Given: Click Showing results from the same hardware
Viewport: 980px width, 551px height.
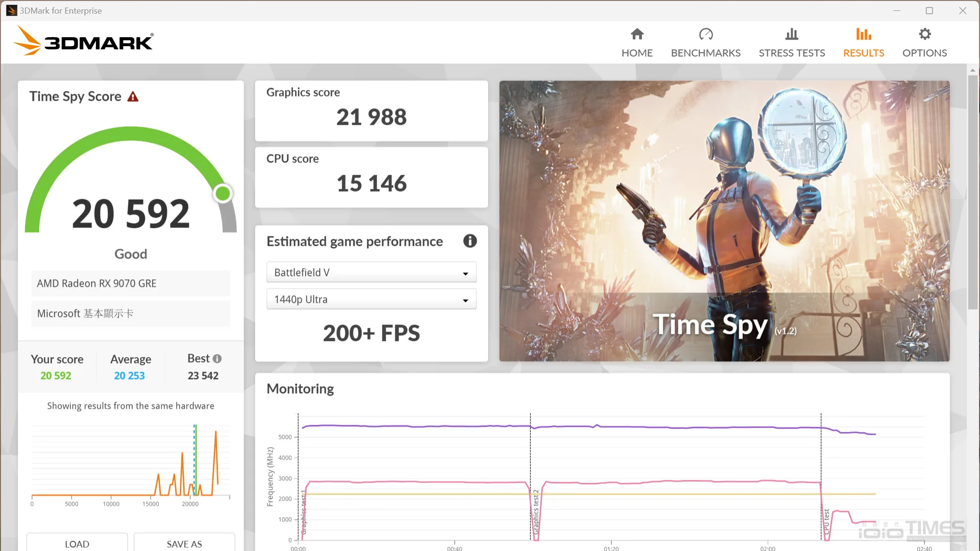Looking at the screenshot, I should [x=131, y=406].
